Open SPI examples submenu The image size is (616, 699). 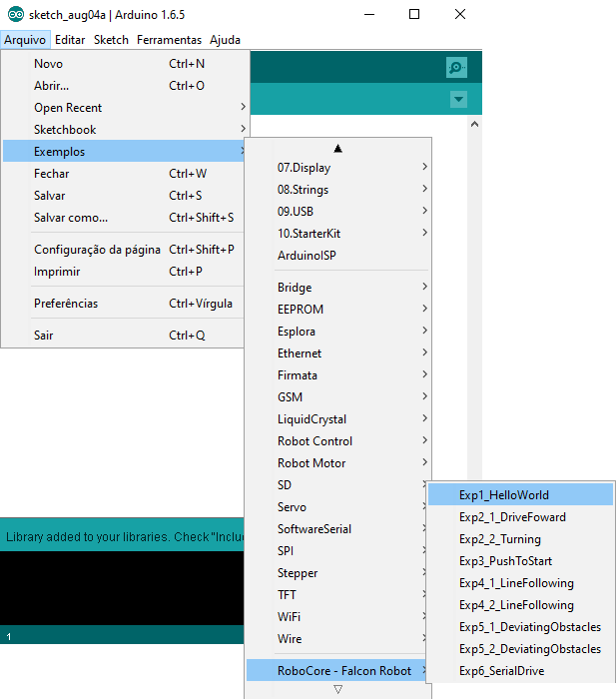(x=336, y=550)
